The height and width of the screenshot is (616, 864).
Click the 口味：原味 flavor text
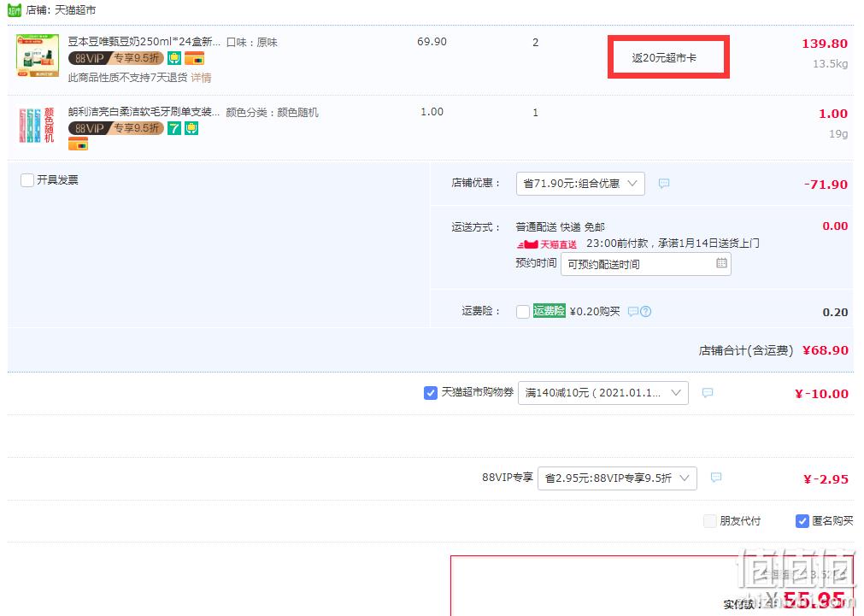252,43
